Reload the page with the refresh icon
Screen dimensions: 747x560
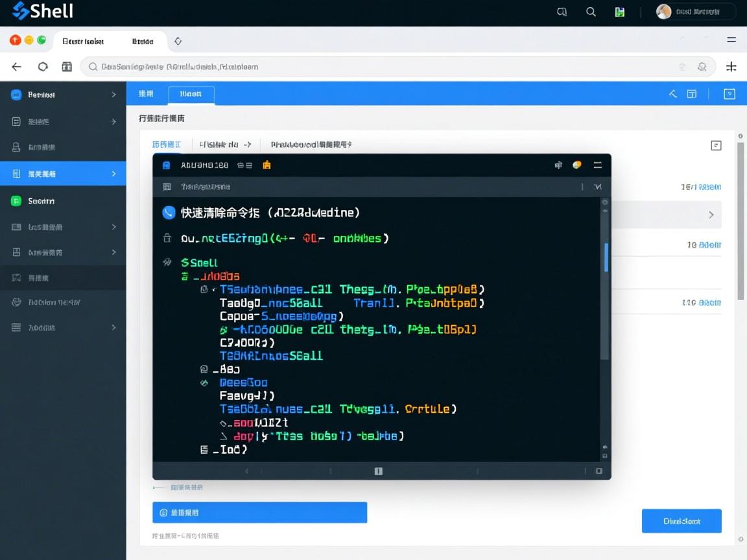pos(42,67)
